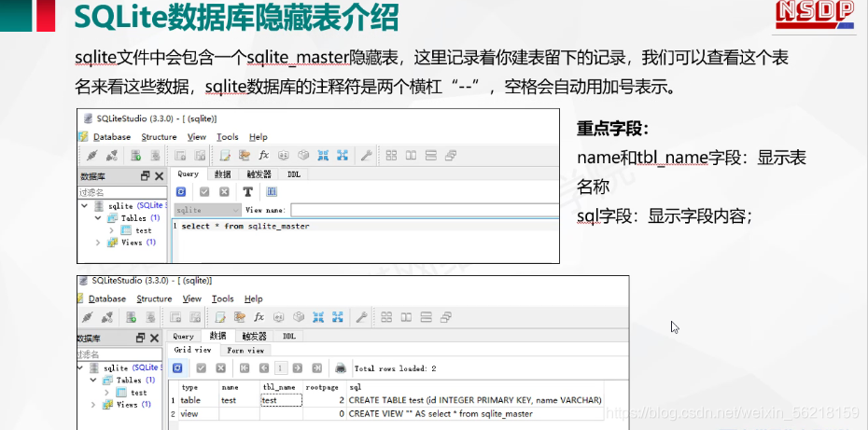Collapse sqlite database node in upper tree
868x430 pixels.
click(84, 206)
